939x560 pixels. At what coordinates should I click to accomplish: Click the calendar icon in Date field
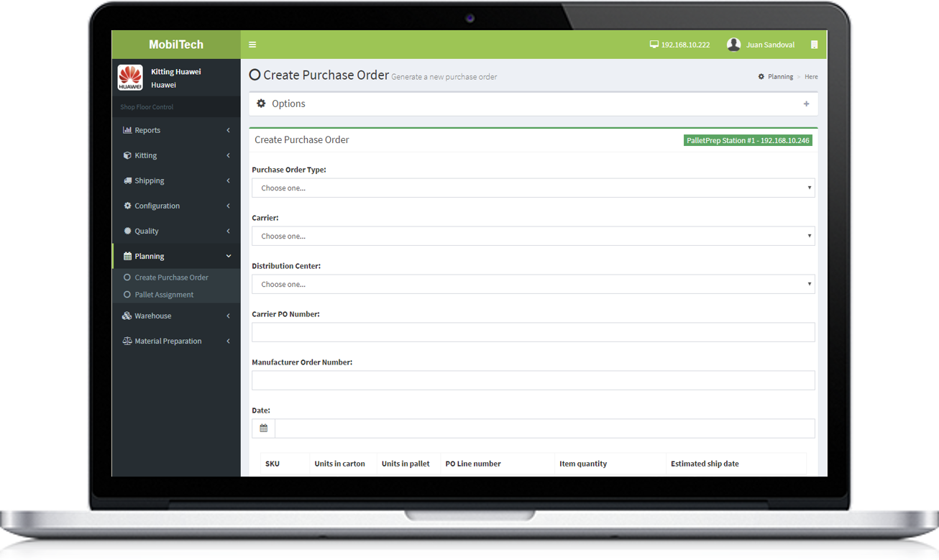coord(264,428)
